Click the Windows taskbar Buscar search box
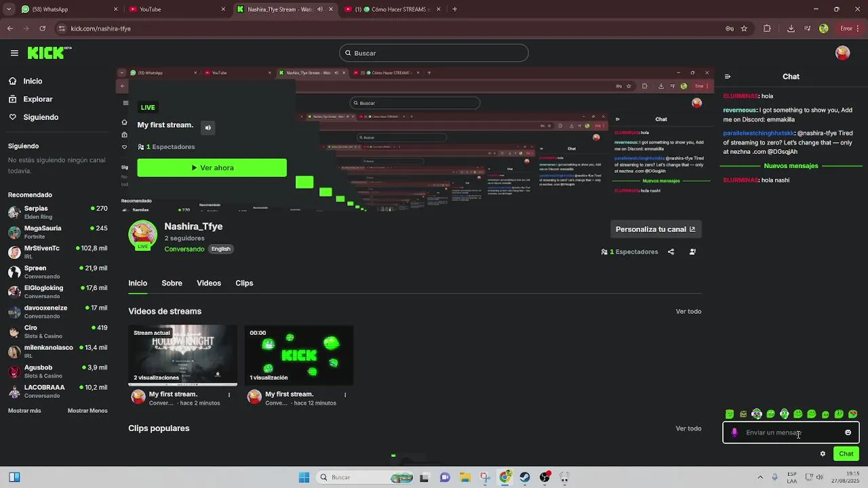Screen dimensions: 868x488 [x=366, y=477]
